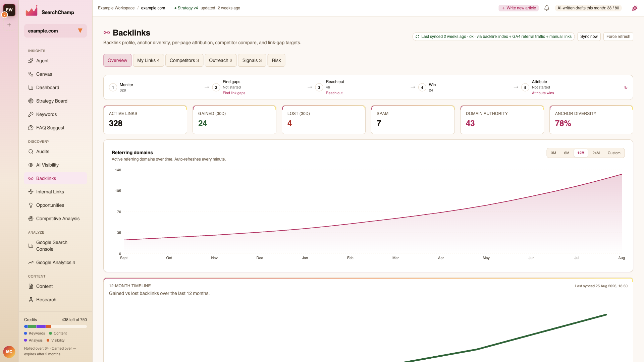The width and height of the screenshot is (644, 362).
Task: Go to Canvas in the sidebar
Action: [x=55, y=74]
